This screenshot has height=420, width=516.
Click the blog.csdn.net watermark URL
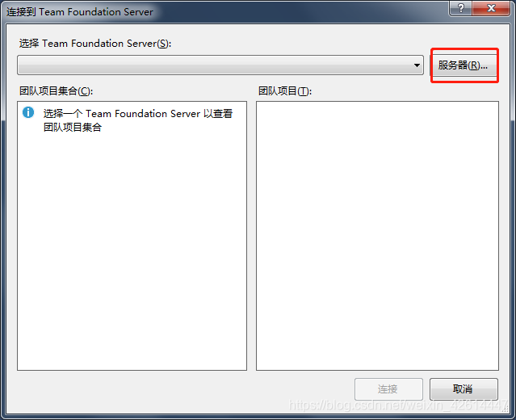(x=398, y=405)
